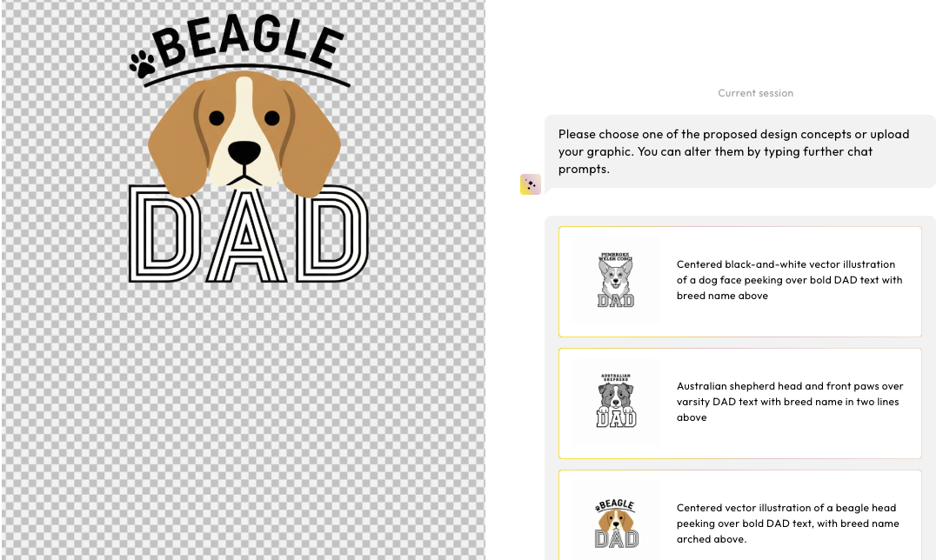Click the outlined letter A in DAD
Viewport: 943px width, 560px height.
click(246, 234)
